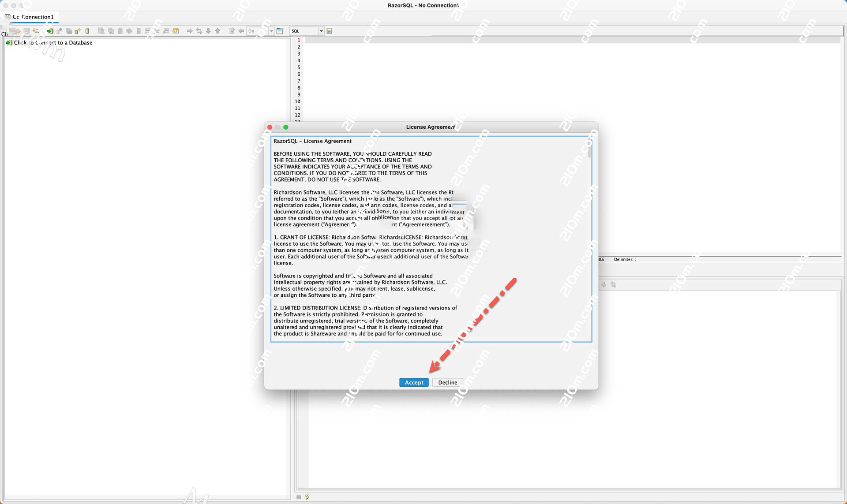Decline the license agreement
The height and width of the screenshot is (504, 847).
coord(447,382)
